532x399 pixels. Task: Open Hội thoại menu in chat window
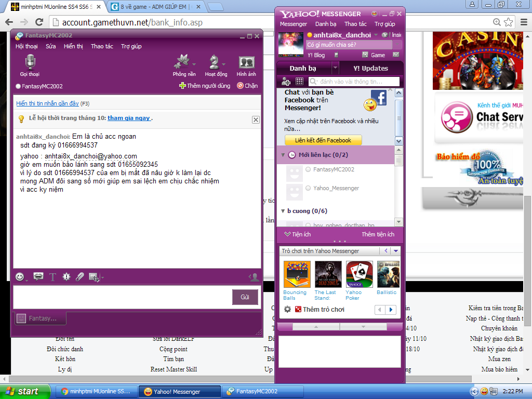pyautogui.click(x=26, y=46)
